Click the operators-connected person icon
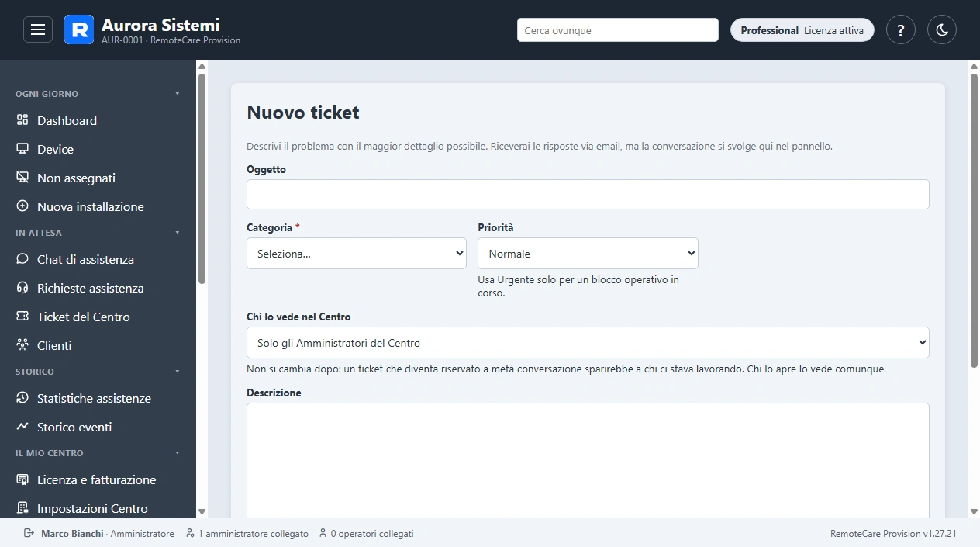Screen dimensions: 980x547 pos(323,533)
